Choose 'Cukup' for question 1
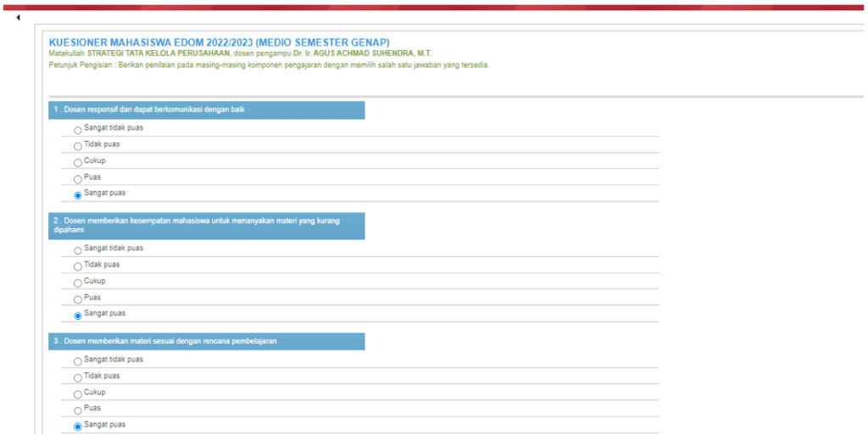The height and width of the screenshot is (447, 868). click(78, 163)
